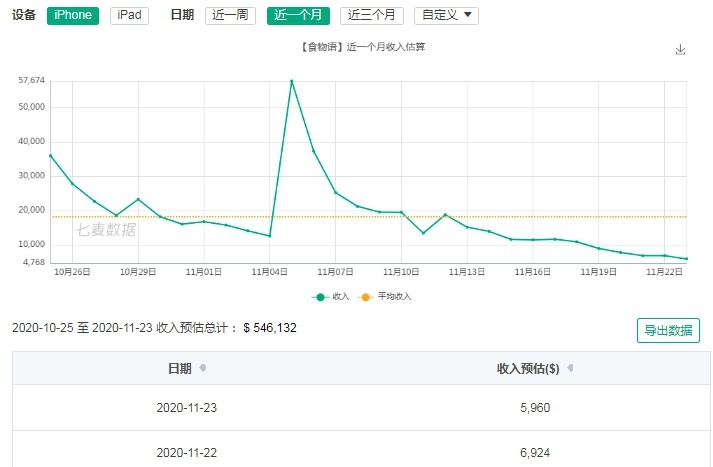
Task: Select the table cell 2020-11-23
Action: click(x=186, y=407)
